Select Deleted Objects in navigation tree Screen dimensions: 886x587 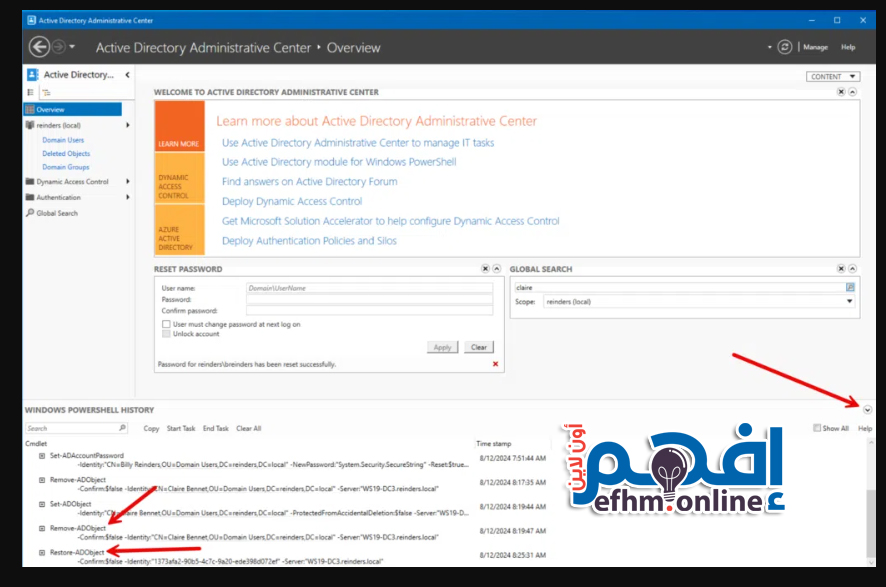(x=66, y=154)
